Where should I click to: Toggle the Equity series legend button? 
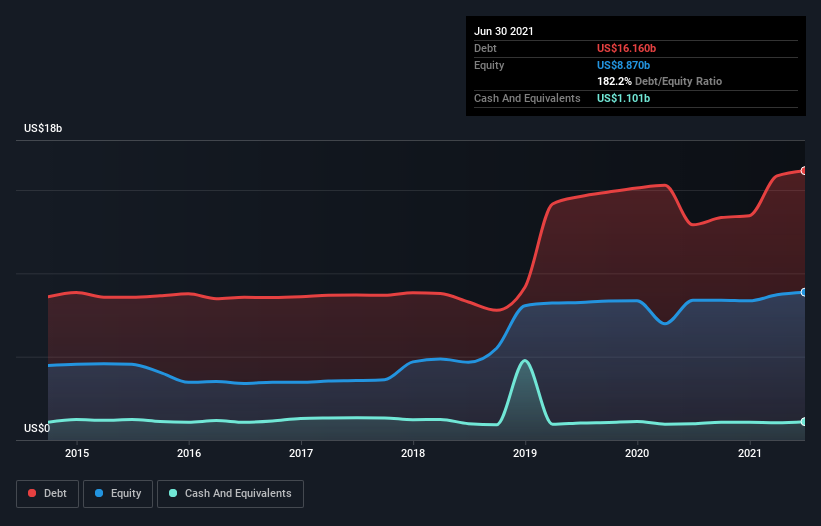click(x=118, y=494)
